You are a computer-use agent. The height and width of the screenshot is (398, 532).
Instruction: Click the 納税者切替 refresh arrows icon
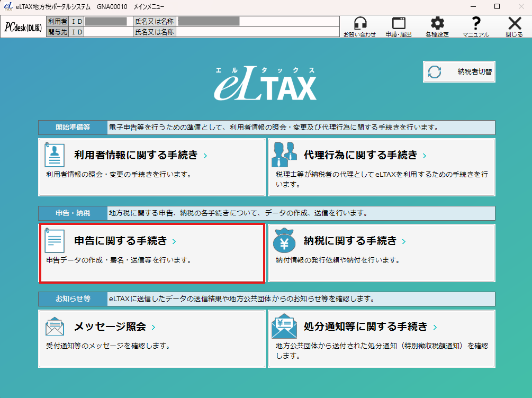435,72
